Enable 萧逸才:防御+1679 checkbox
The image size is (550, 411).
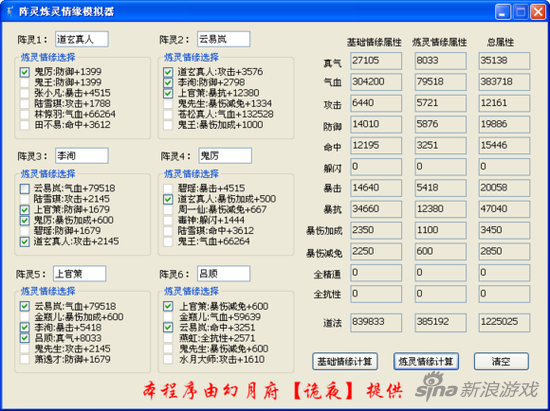(x=25, y=359)
